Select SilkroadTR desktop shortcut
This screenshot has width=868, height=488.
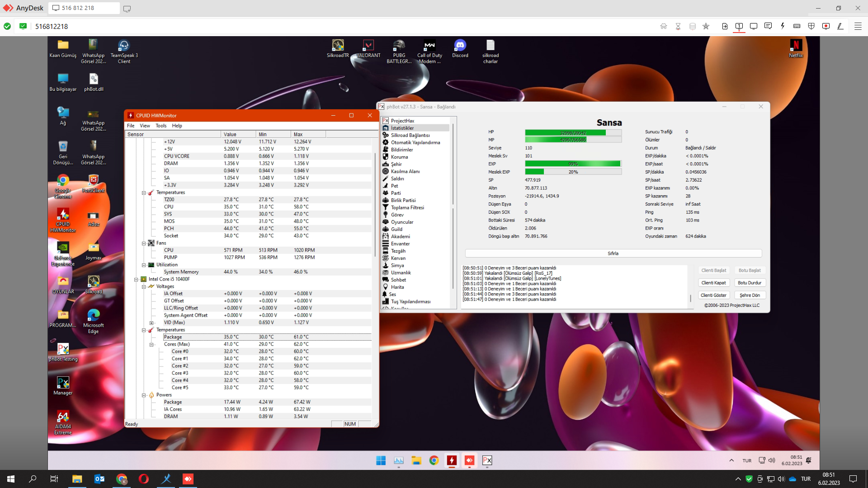338,49
